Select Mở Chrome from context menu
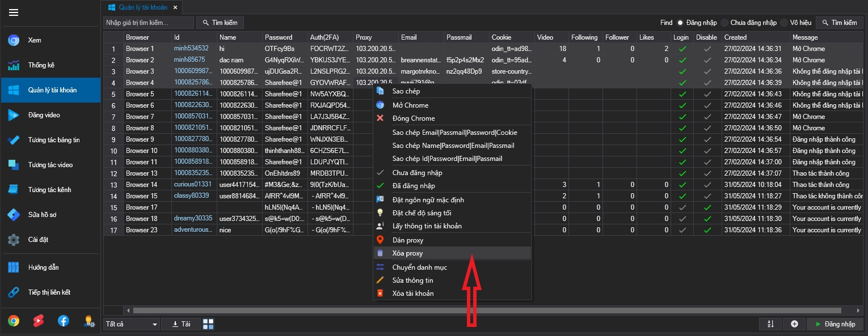 click(x=410, y=105)
